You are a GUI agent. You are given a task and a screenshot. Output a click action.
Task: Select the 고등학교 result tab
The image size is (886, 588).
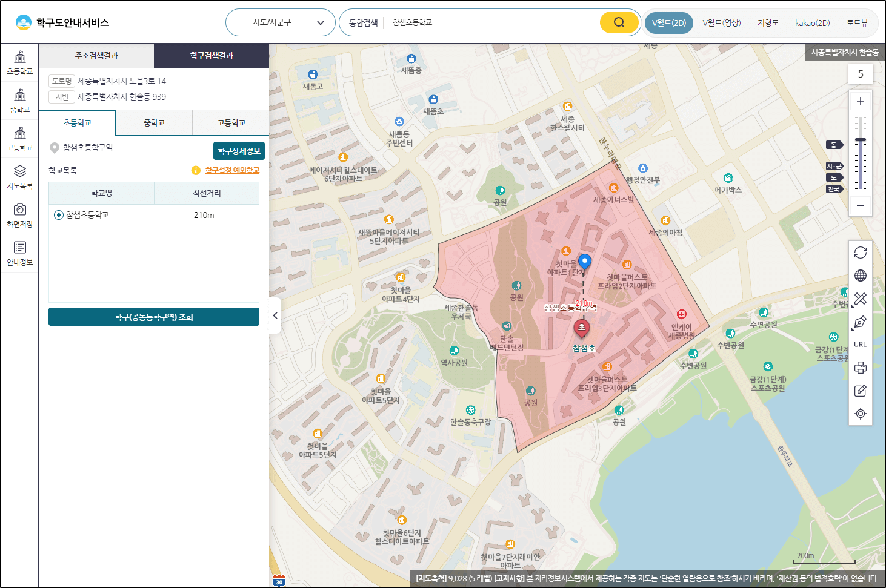click(231, 123)
